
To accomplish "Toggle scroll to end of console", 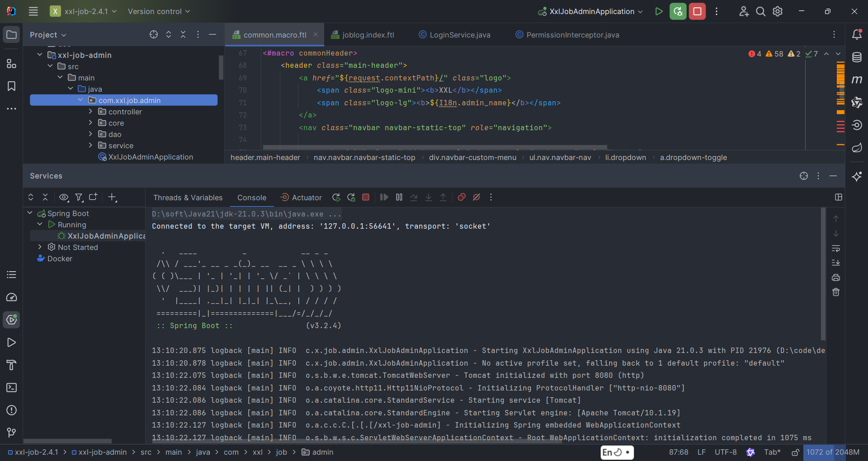I will pyautogui.click(x=836, y=263).
